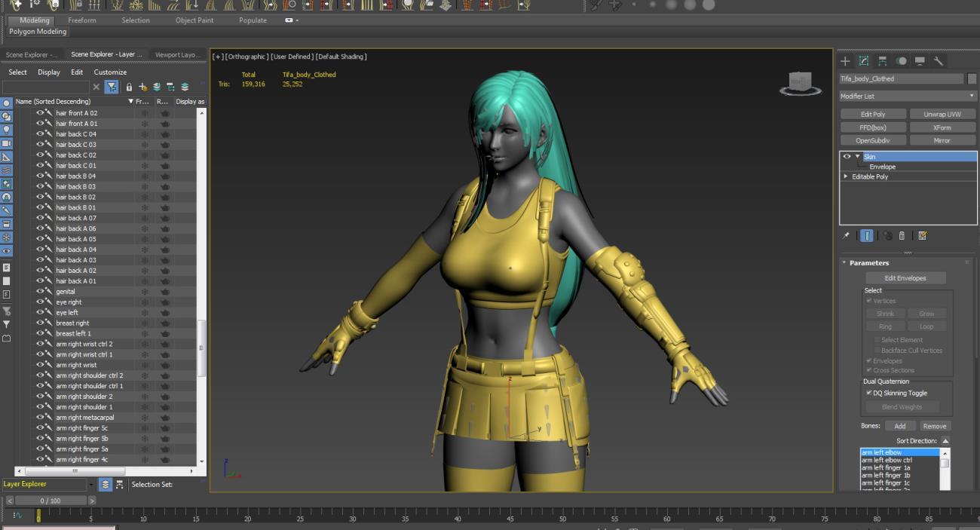Screen dimensions: 980x530
Task: Click the ViewCube in viewport
Action: (801, 82)
